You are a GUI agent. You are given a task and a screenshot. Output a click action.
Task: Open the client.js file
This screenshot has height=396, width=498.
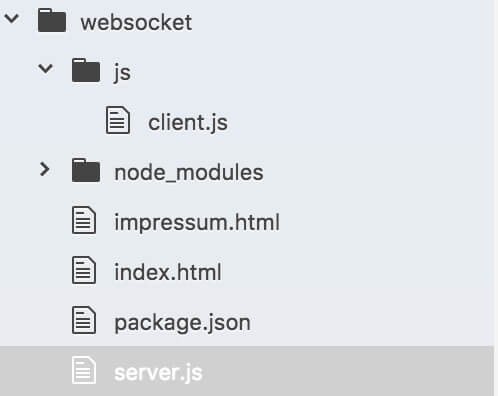(x=188, y=123)
